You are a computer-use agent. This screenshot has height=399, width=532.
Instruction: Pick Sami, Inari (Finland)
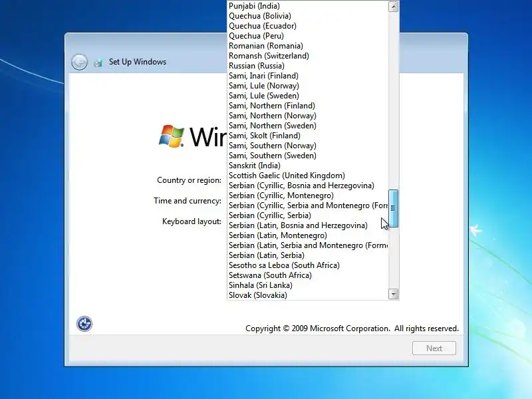[x=308, y=76]
